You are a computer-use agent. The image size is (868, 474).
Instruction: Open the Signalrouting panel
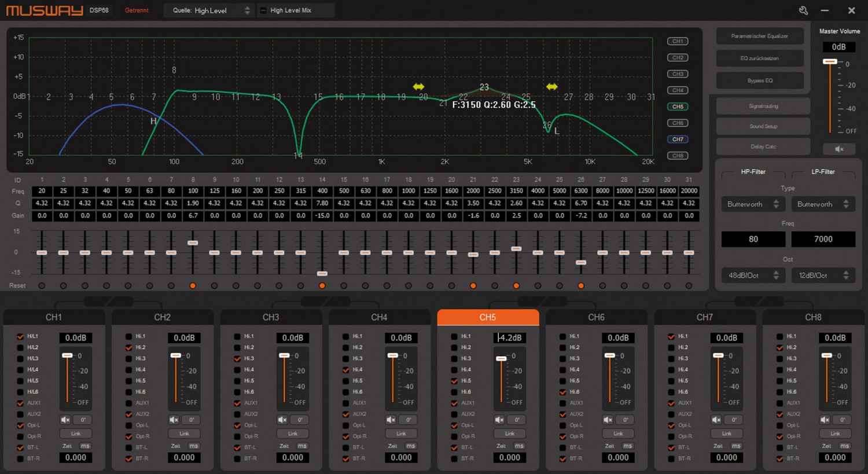point(763,106)
